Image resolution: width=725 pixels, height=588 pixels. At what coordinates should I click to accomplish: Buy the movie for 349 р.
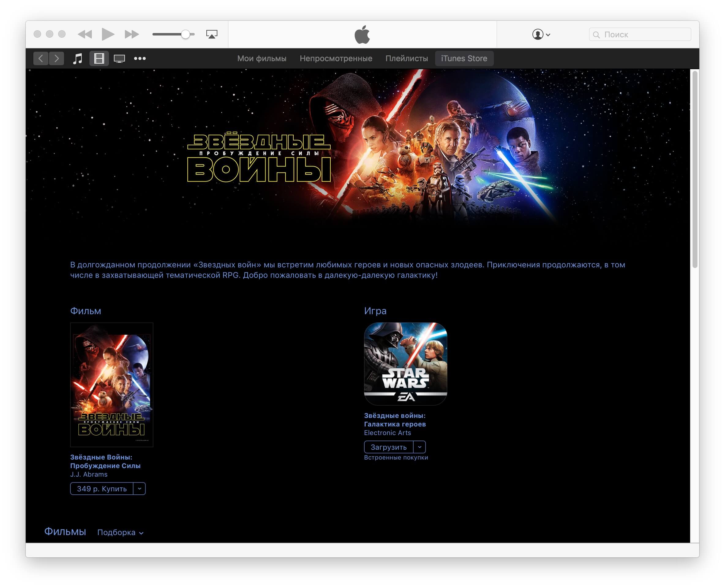pyautogui.click(x=102, y=489)
